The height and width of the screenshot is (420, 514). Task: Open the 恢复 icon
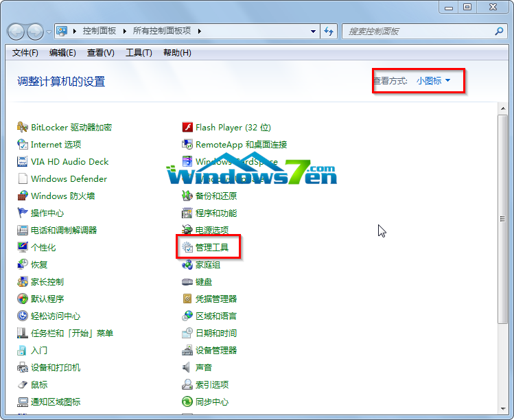click(x=22, y=264)
